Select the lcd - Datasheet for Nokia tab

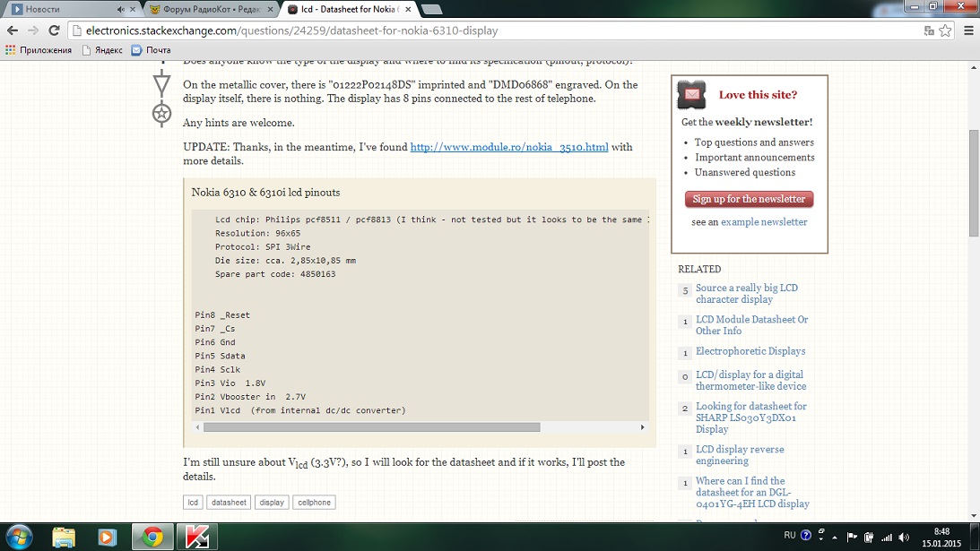(349, 9)
